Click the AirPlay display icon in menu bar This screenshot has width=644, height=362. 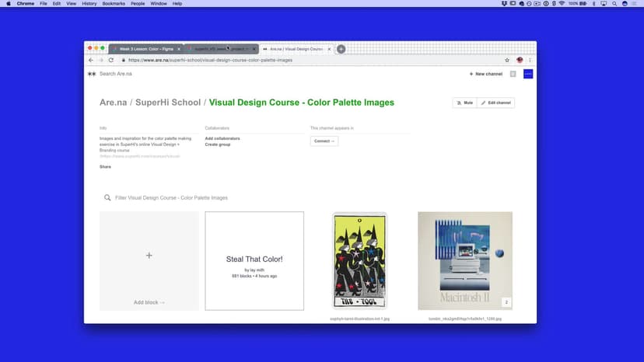point(604,3)
